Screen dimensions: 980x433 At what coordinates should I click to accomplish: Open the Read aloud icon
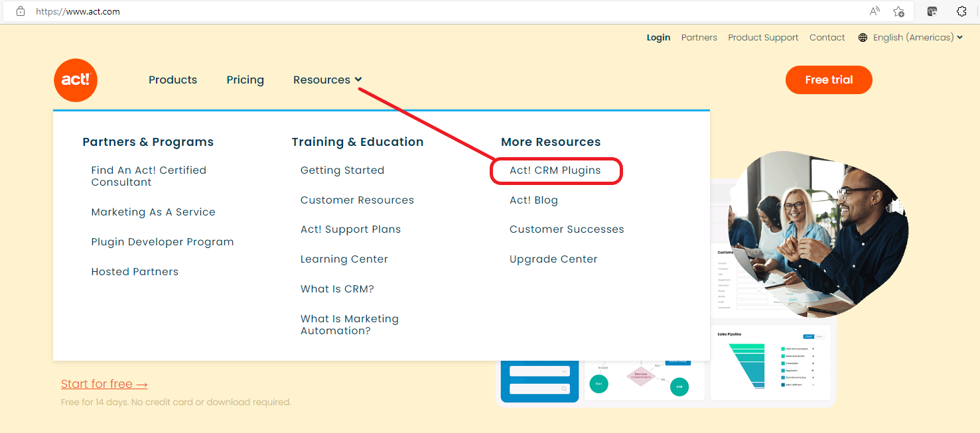875,11
